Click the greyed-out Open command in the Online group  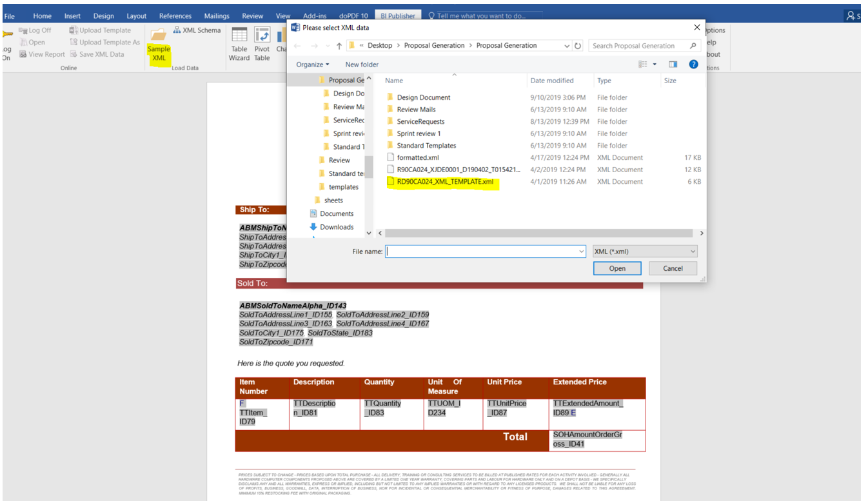click(x=32, y=43)
